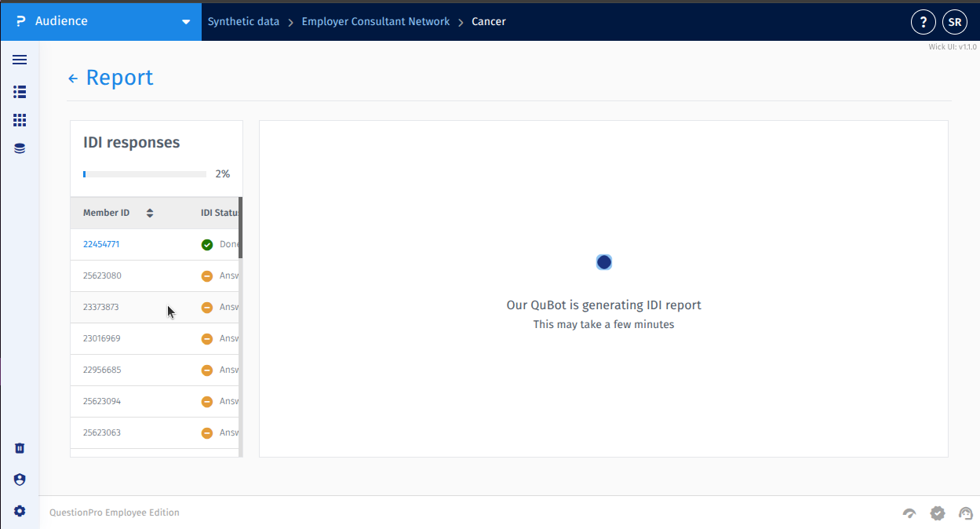Open the settings gear in the sidebar

coord(19,510)
